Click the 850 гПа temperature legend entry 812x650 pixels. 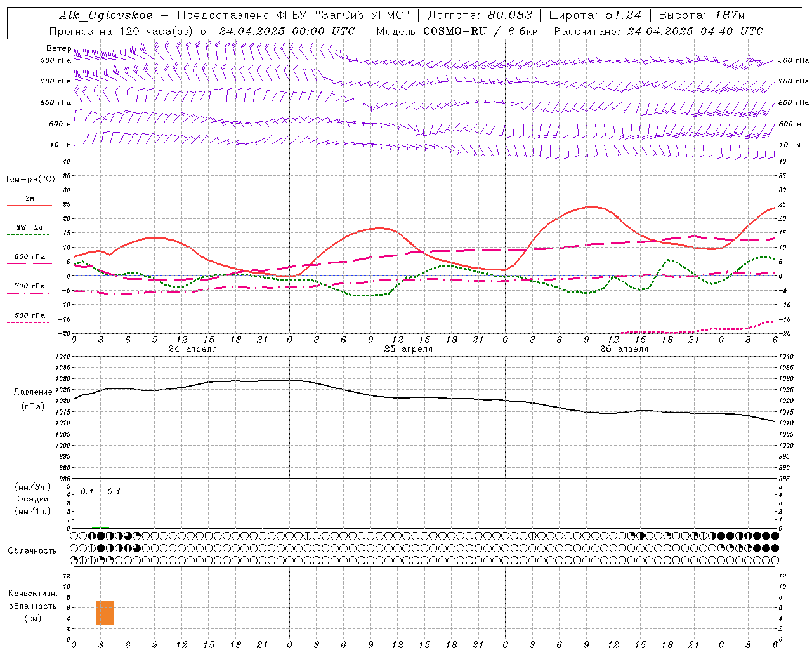click(29, 257)
